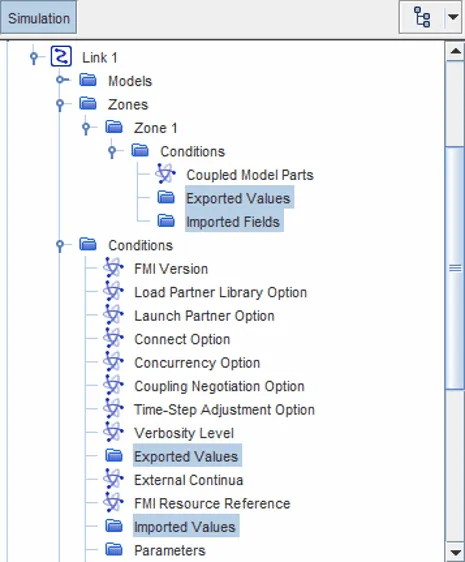Viewport: 465px width, 562px height.
Task: Click the FMI Version property icon
Action: 113,268
